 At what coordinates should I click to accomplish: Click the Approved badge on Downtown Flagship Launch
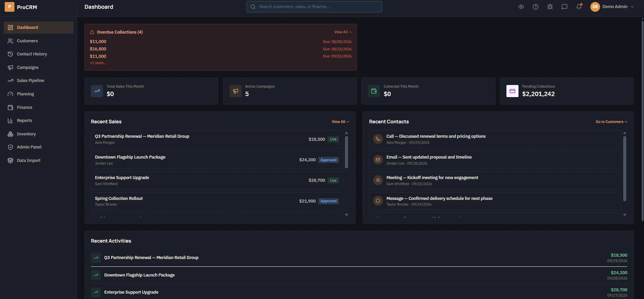pos(329,160)
